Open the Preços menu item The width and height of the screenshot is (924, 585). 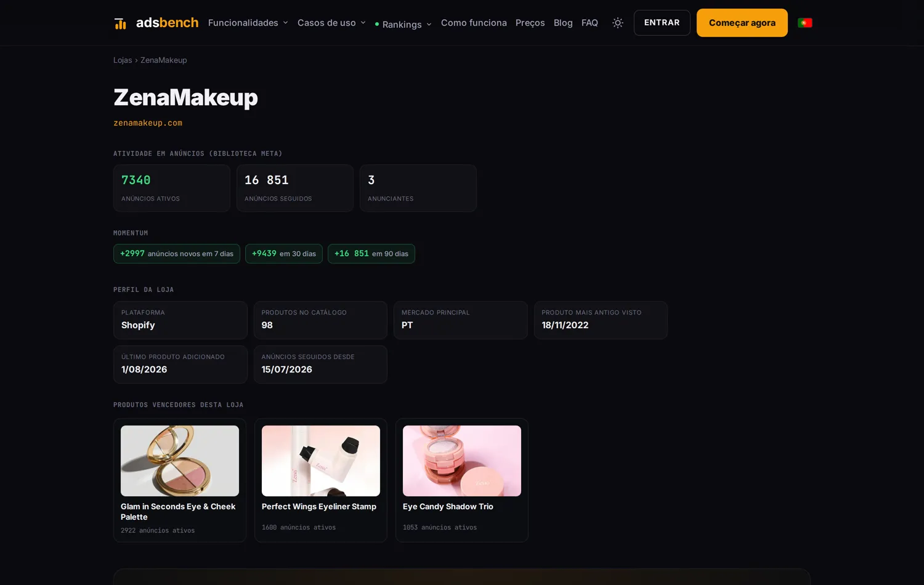coord(530,23)
